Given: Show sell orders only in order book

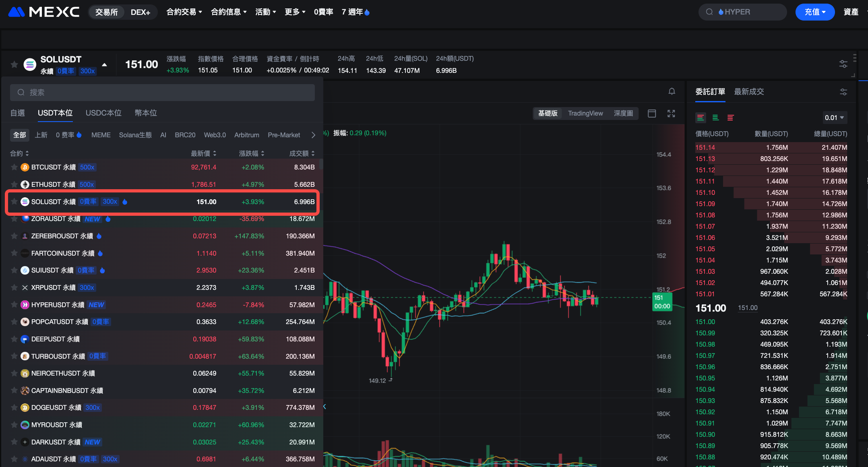Looking at the screenshot, I should click(x=730, y=118).
